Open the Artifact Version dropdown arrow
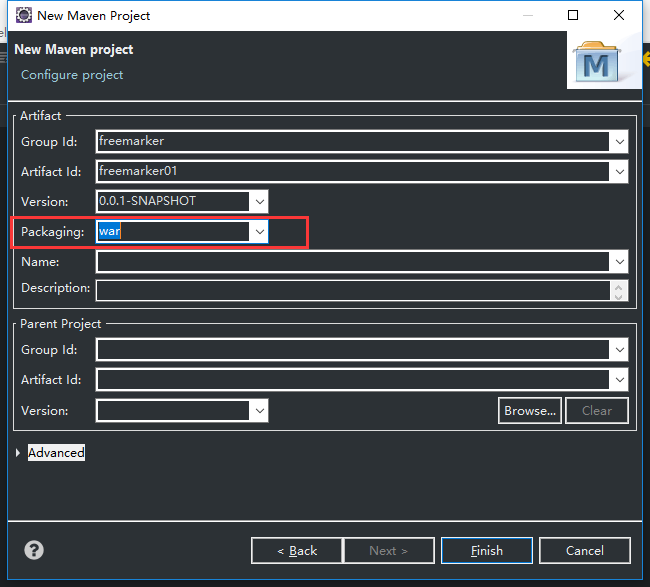 click(260, 201)
